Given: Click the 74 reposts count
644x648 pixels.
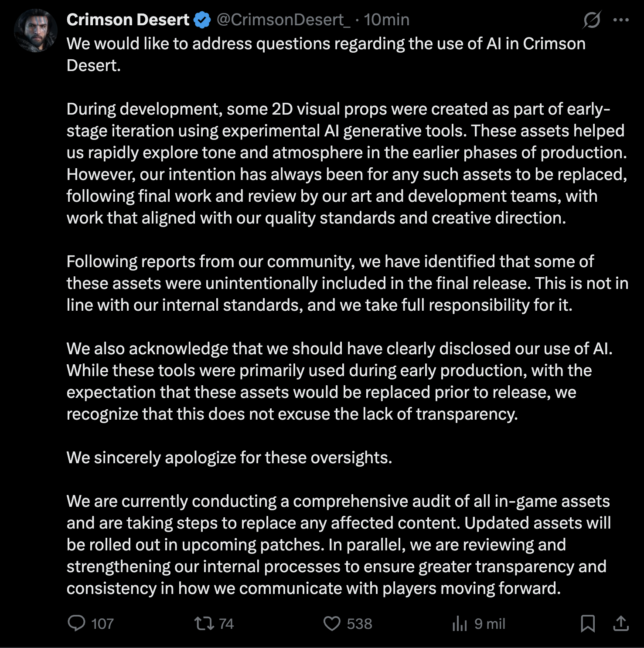Looking at the screenshot, I should pyautogui.click(x=226, y=624).
